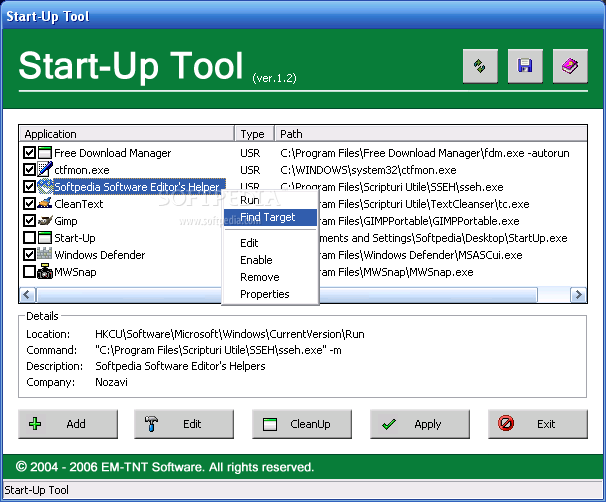Toggle Softpedia Software Editor's Helper checkbox
The image size is (606, 502).
29,187
